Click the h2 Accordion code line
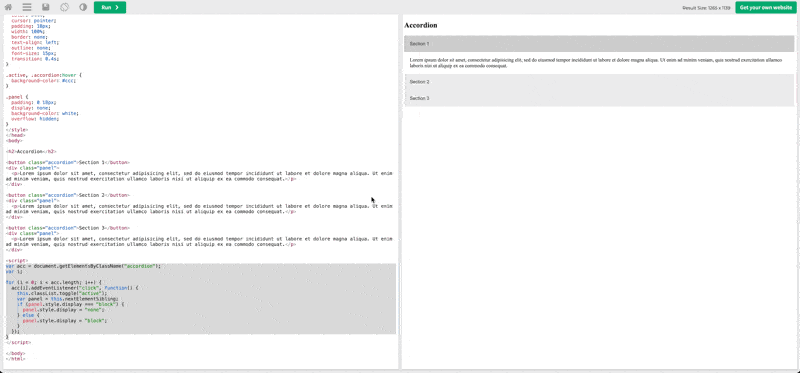Viewport: 800px width, 373px height. (x=31, y=152)
